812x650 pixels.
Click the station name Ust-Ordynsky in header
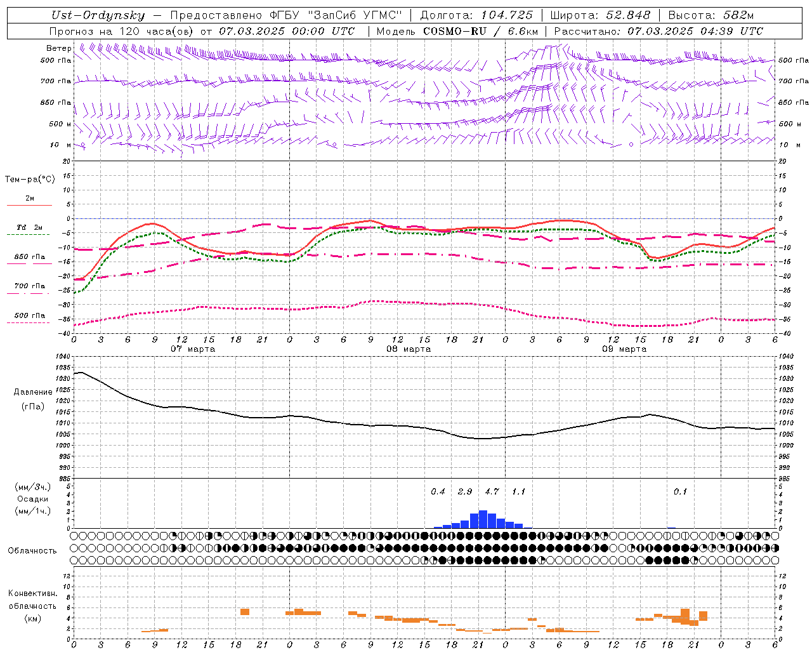[98, 15]
